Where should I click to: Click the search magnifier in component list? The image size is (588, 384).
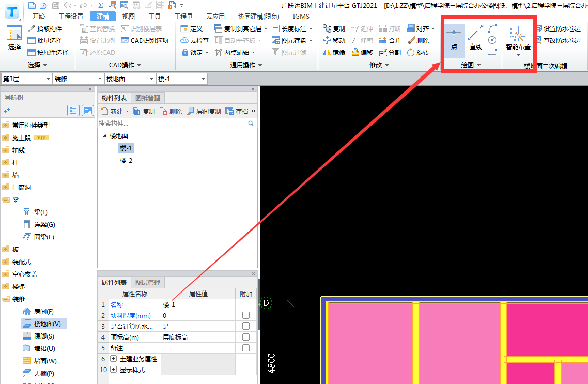(251, 123)
